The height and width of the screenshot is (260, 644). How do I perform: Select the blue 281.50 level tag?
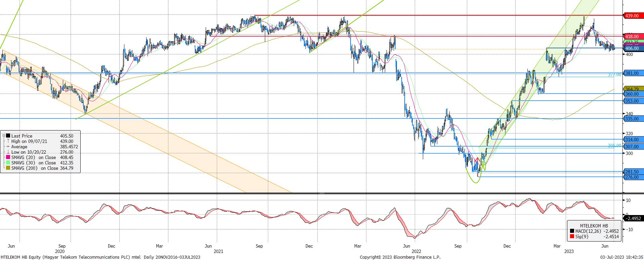pos(633,172)
